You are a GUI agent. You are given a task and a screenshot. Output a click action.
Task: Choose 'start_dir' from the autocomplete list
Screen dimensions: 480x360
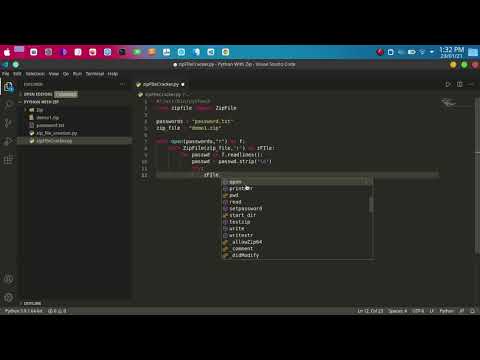297,215
